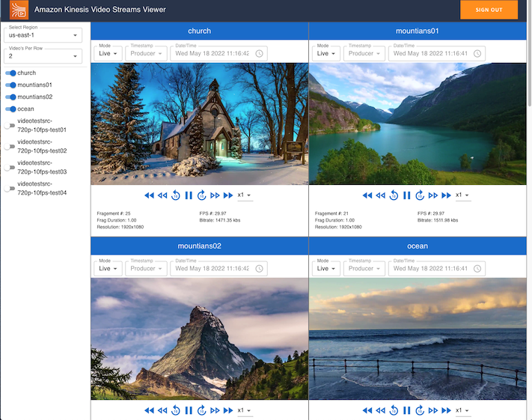Click the fast rewind icon on mountians01 video
Viewport: 532px width, 420px height.
pyautogui.click(x=367, y=195)
